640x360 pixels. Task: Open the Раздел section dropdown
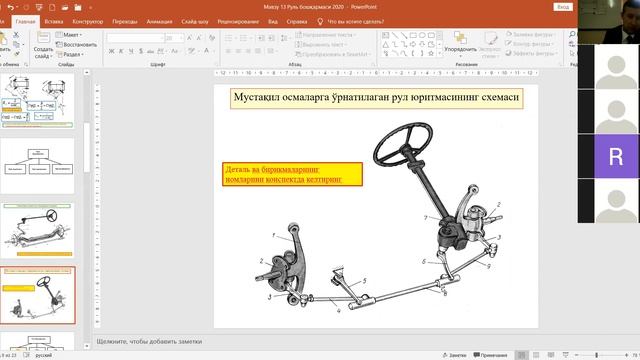click(x=70, y=54)
